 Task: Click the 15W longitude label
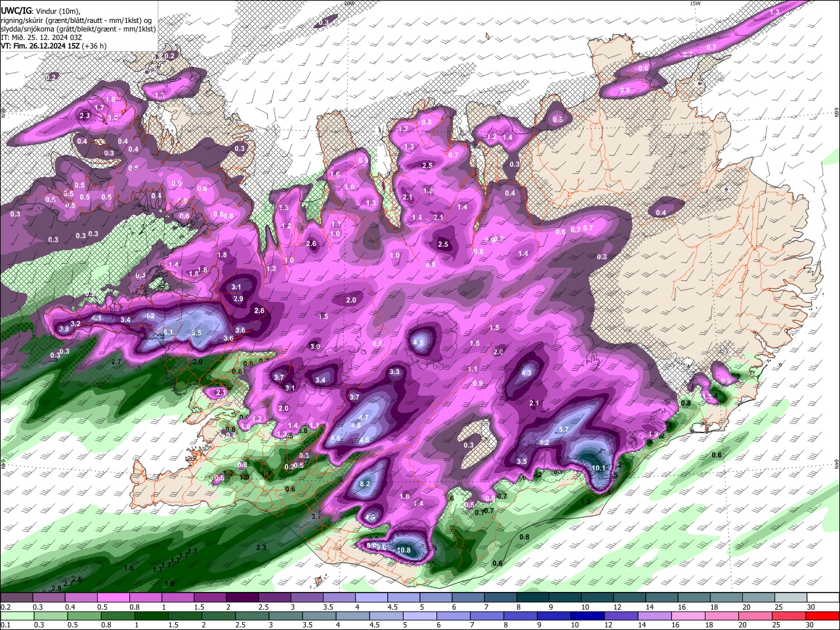point(695,3)
